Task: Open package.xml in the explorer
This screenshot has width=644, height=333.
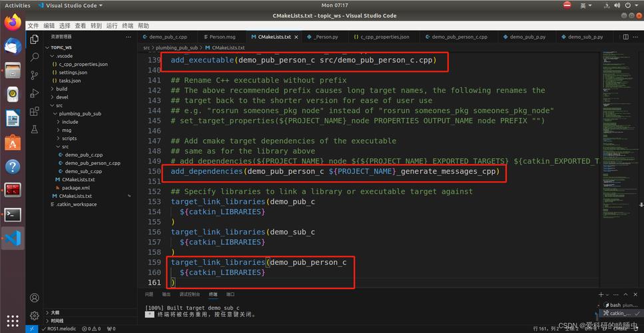Action: coord(76,188)
